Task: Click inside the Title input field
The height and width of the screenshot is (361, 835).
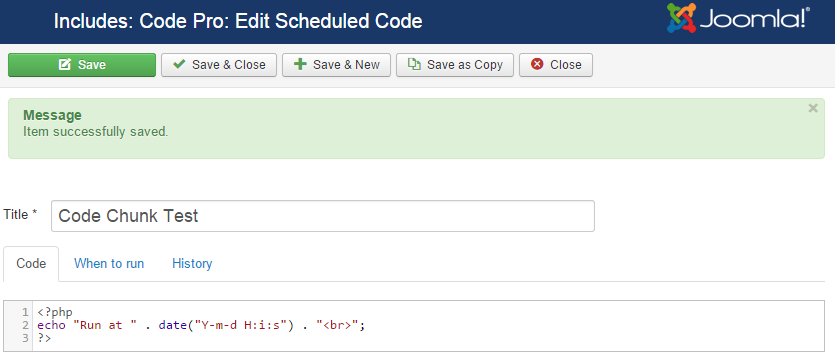Action: coord(323,216)
